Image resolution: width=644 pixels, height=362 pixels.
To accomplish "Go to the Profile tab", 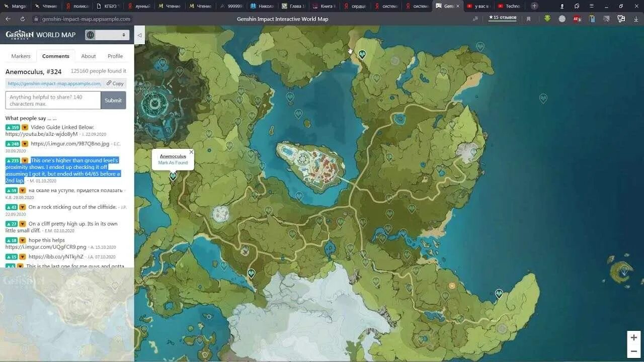I will (x=115, y=56).
